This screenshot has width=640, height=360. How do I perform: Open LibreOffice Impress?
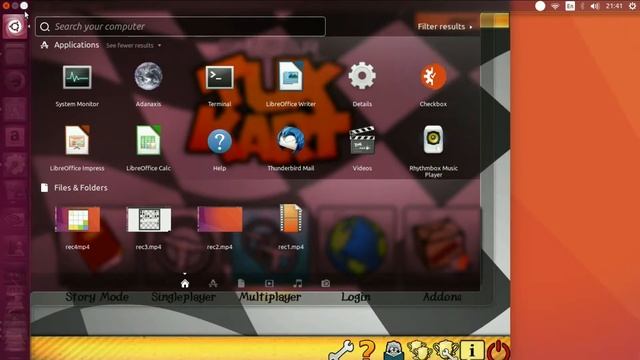[x=77, y=140]
